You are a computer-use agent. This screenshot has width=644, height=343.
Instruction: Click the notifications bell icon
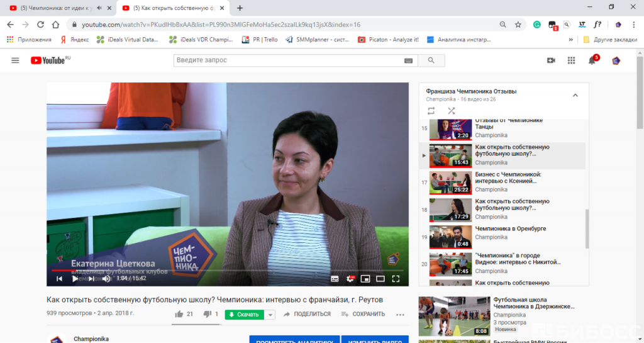(x=592, y=60)
